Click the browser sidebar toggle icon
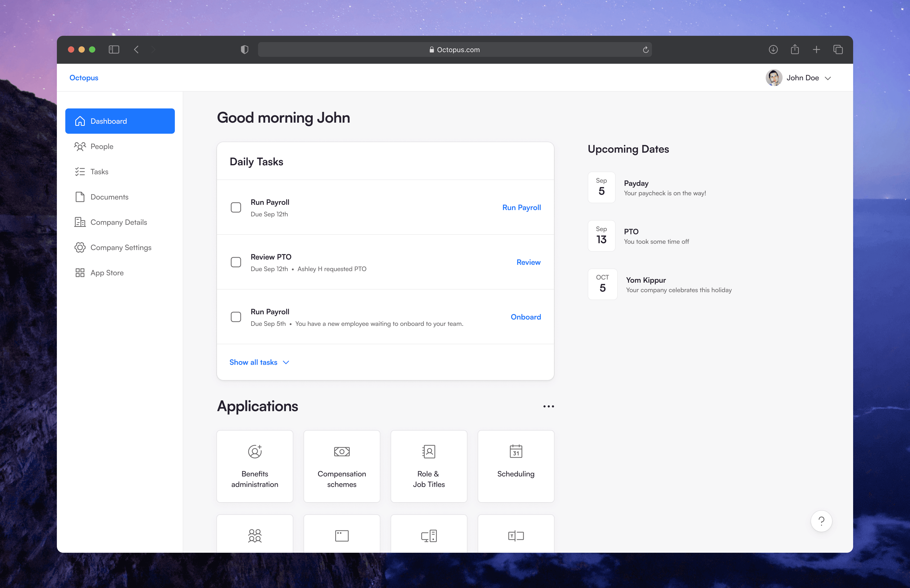This screenshot has width=910, height=588. click(x=114, y=50)
